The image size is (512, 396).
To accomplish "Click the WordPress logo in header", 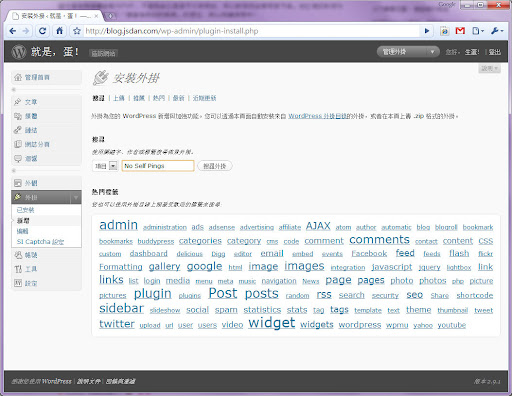I will [x=19, y=52].
